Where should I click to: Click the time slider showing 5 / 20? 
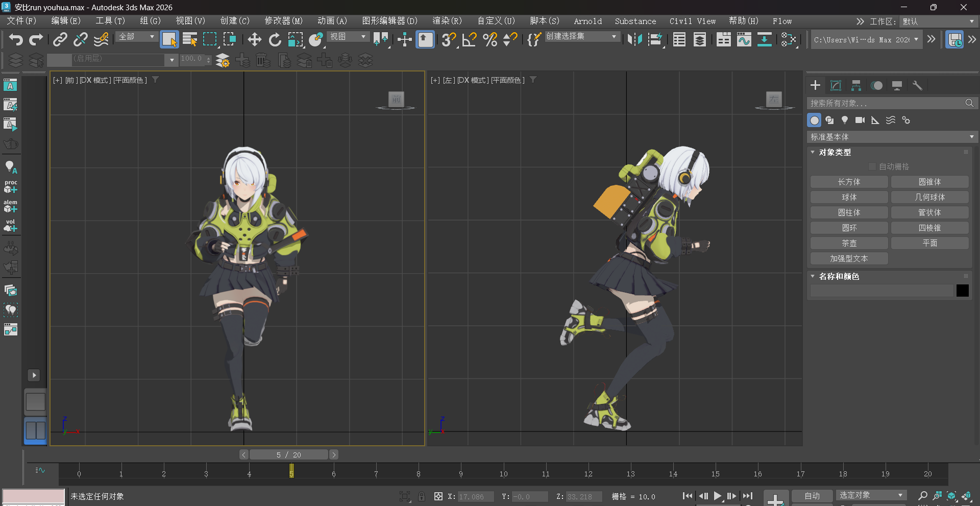click(289, 454)
